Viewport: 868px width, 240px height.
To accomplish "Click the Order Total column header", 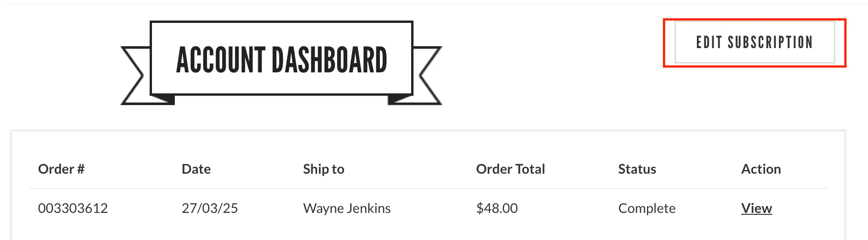I will pyautogui.click(x=510, y=169).
